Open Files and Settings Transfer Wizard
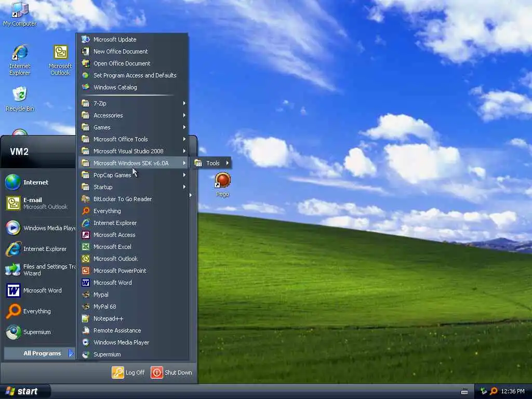Screen dimensions: 532x399 39,270
